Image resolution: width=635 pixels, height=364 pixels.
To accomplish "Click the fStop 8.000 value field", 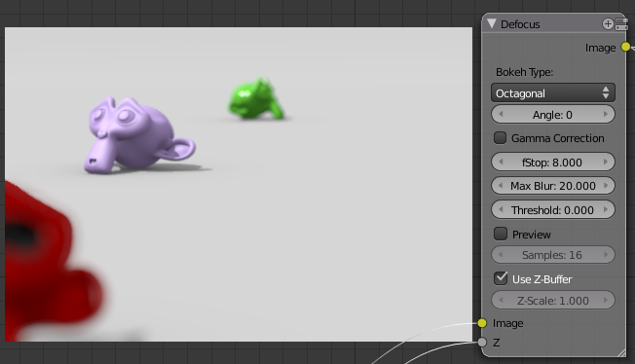I will (553, 162).
